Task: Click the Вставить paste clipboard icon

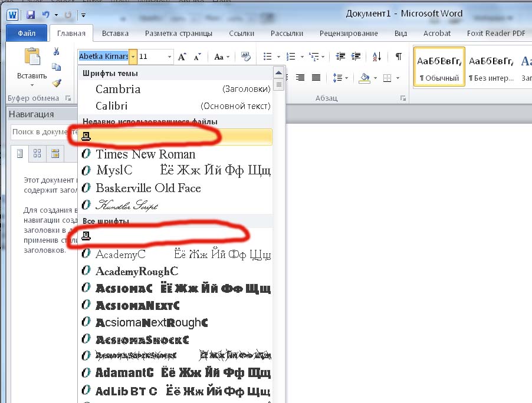Action: (32, 56)
